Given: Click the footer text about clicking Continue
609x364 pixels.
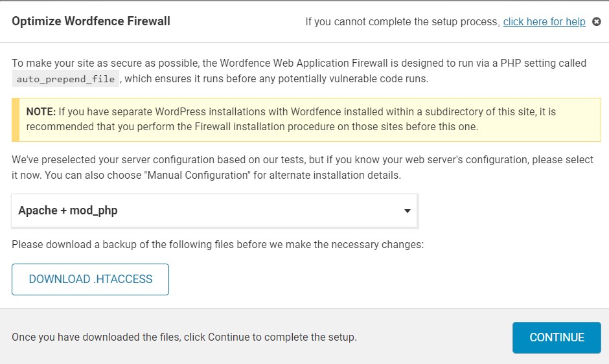Looking at the screenshot, I should [184, 337].
